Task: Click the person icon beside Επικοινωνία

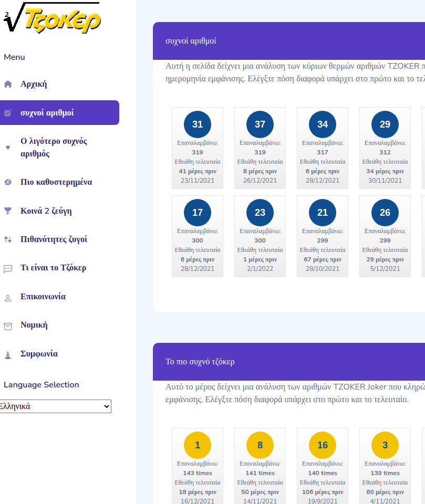Action: 8,298
